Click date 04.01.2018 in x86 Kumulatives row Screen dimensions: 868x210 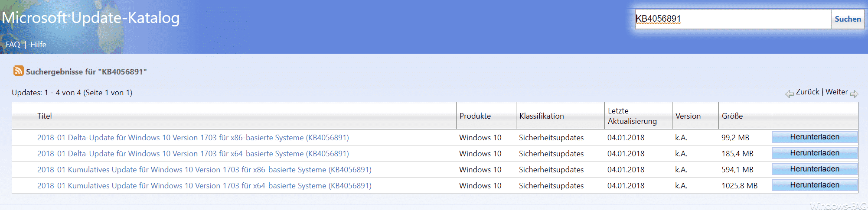(626, 170)
